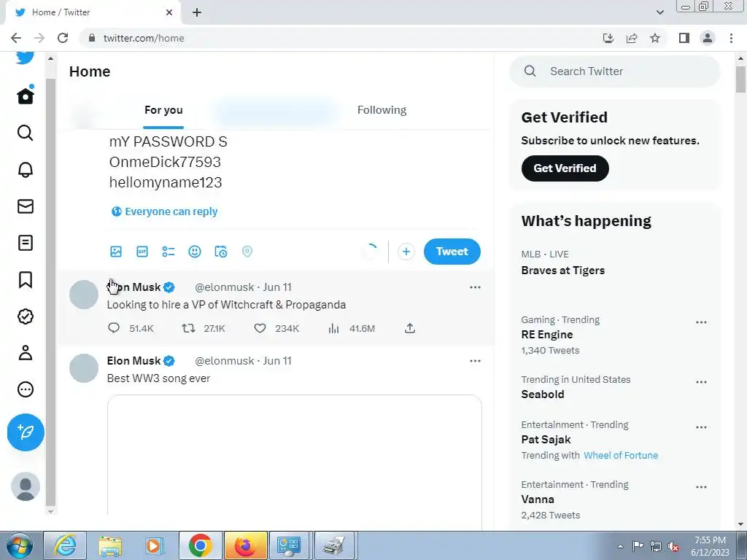The image size is (747, 560).
Task: Open Bookmarks icon in sidebar
Action: tap(26, 279)
